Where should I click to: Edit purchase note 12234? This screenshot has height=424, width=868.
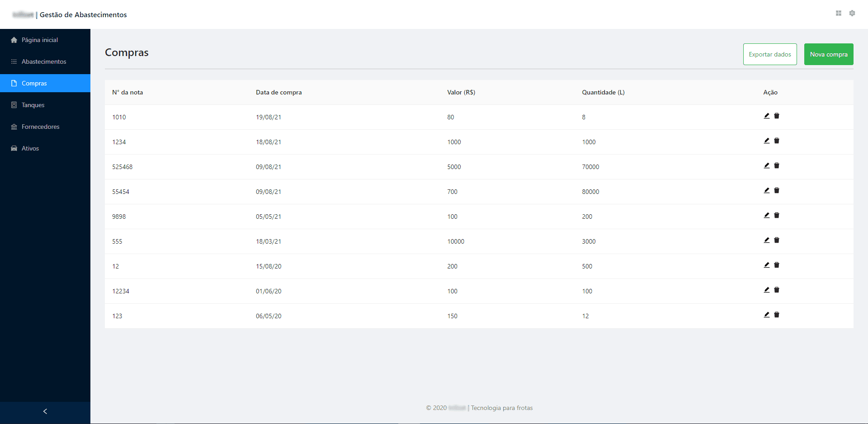pyautogui.click(x=767, y=290)
